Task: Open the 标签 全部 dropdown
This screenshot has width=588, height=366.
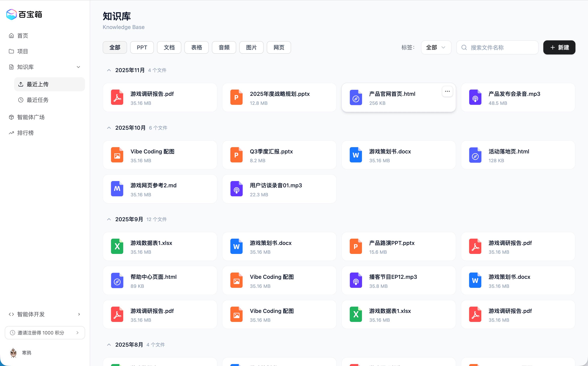Action: coord(436,47)
